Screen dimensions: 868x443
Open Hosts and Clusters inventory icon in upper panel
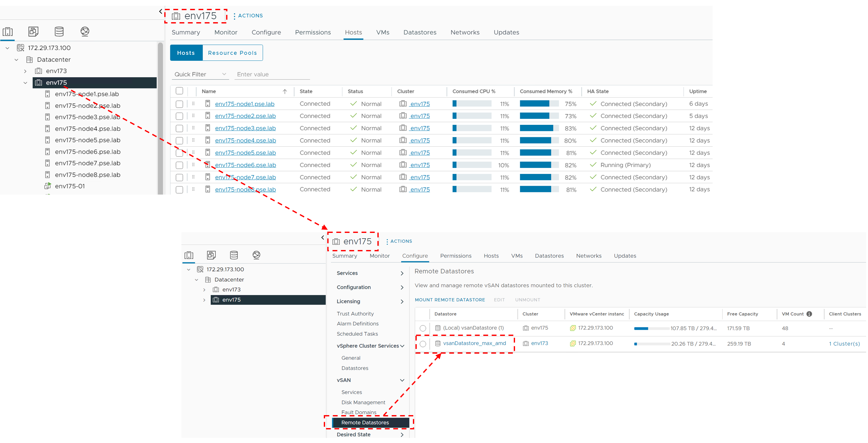(x=8, y=32)
